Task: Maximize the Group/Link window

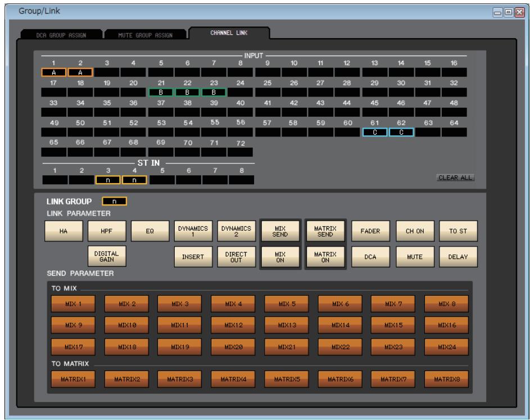Action: coord(509,12)
